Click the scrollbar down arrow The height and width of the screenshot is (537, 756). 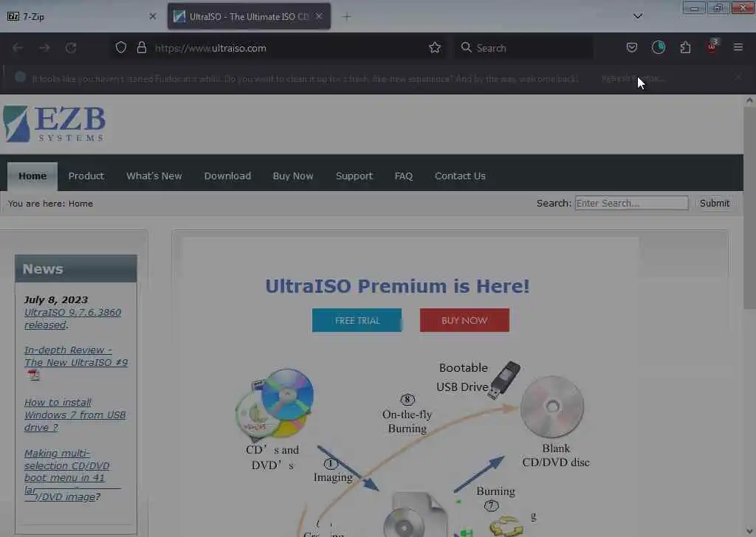coord(749,531)
